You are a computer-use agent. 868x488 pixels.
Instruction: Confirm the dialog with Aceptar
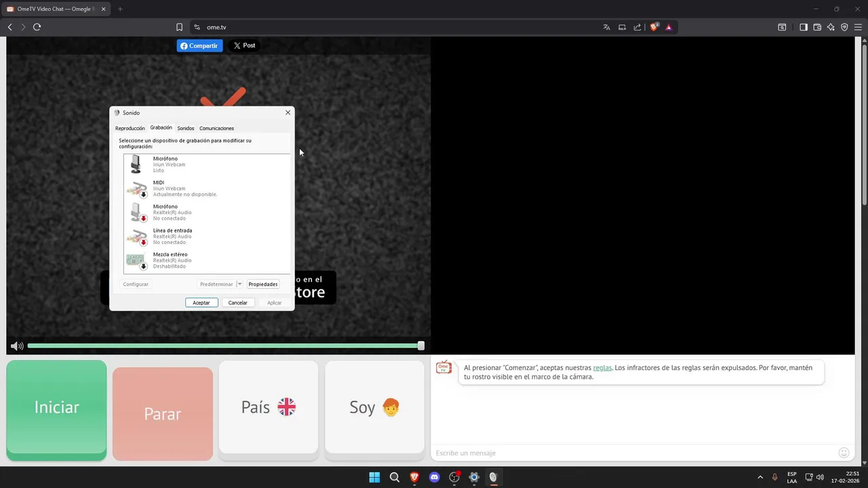click(201, 302)
